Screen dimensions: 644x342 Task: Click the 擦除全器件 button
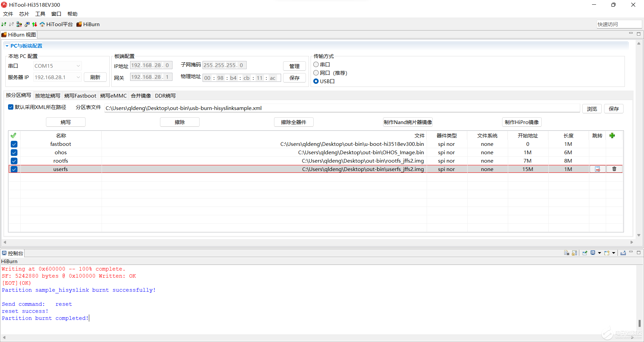(x=294, y=122)
